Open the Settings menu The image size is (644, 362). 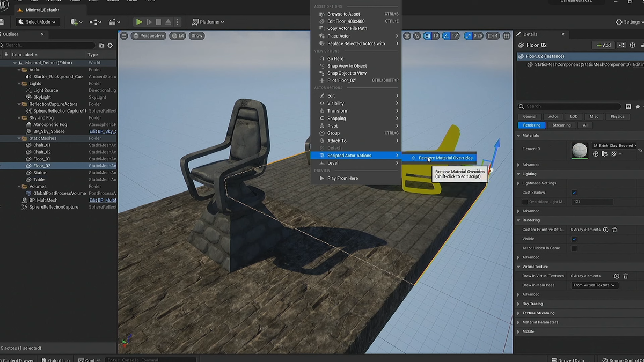pyautogui.click(x=630, y=22)
